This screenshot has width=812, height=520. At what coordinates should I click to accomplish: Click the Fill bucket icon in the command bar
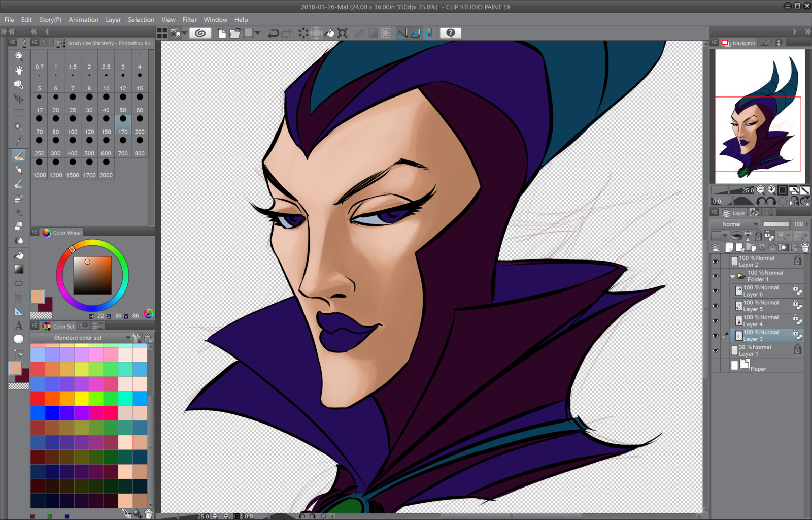point(329,33)
